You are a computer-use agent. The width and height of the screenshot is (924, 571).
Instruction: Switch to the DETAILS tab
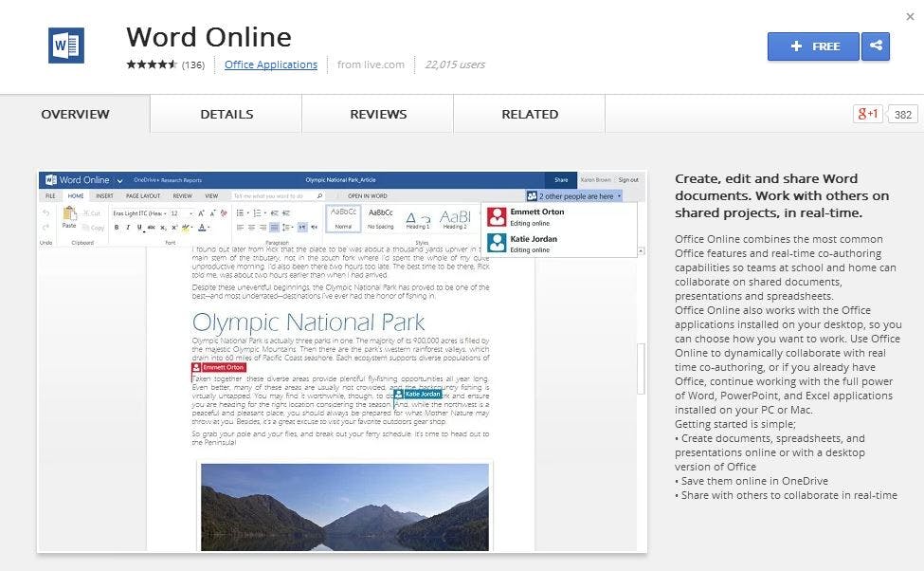(226, 114)
